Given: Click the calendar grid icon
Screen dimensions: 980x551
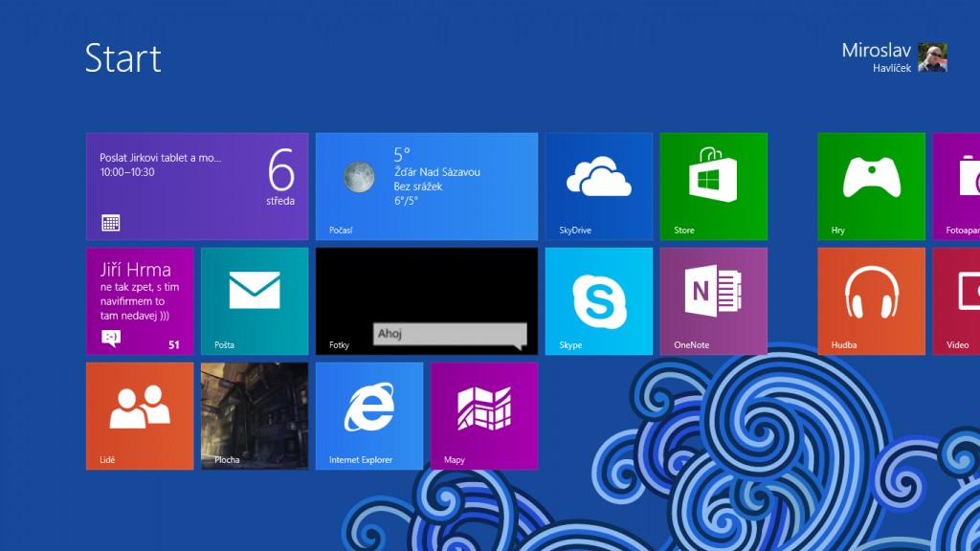Looking at the screenshot, I should (111, 223).
